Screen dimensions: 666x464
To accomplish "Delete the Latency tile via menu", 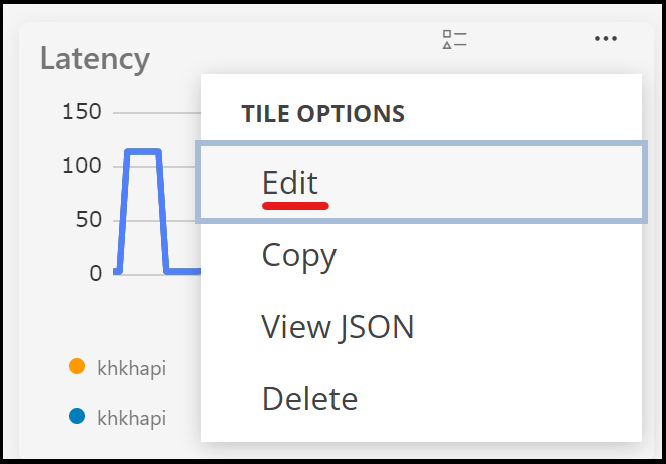I will [x=309, y=399].
